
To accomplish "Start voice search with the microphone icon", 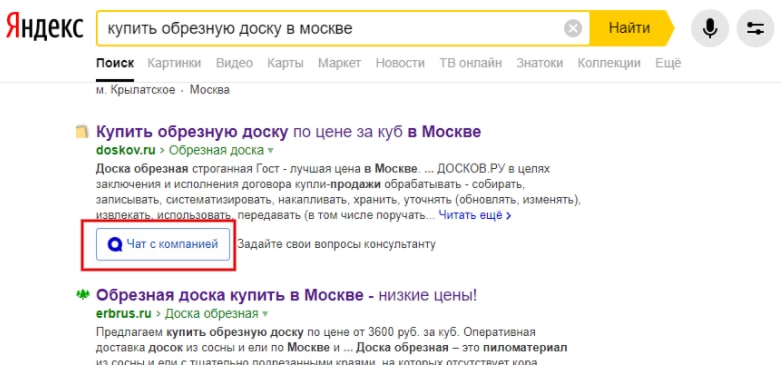I will (x=710, y=28).
